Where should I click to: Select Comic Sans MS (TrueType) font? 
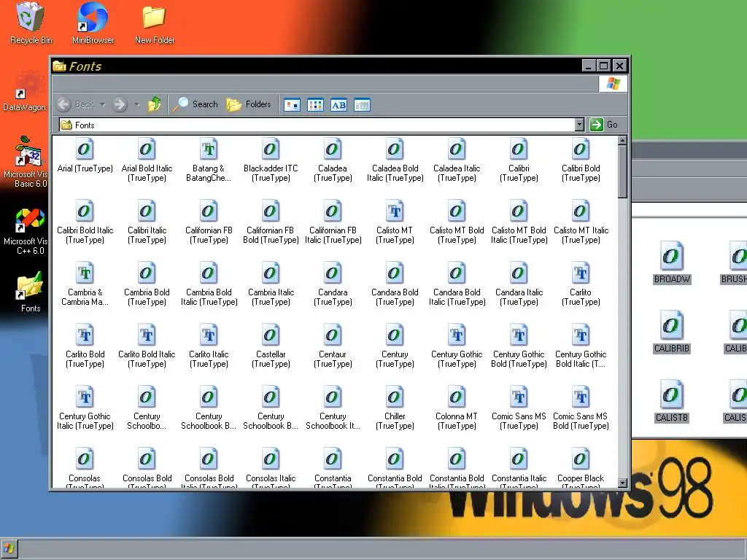point(519,408)
